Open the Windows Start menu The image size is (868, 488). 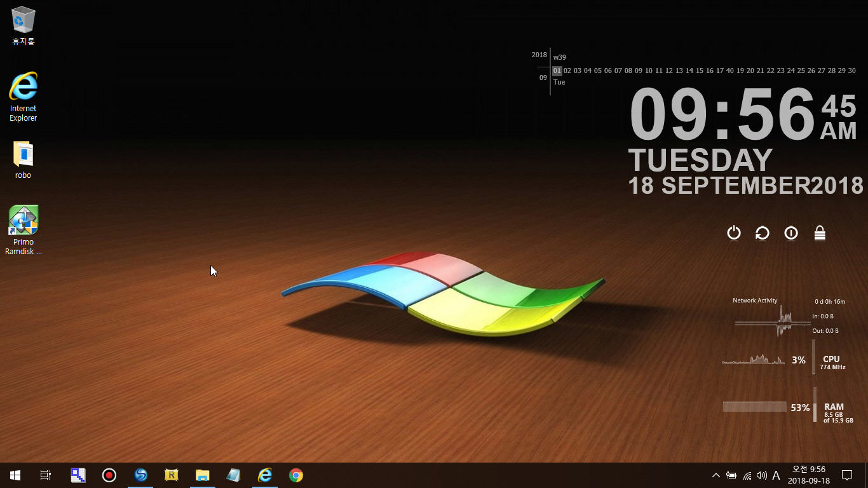pyautogui.click(x=15, y=475)
